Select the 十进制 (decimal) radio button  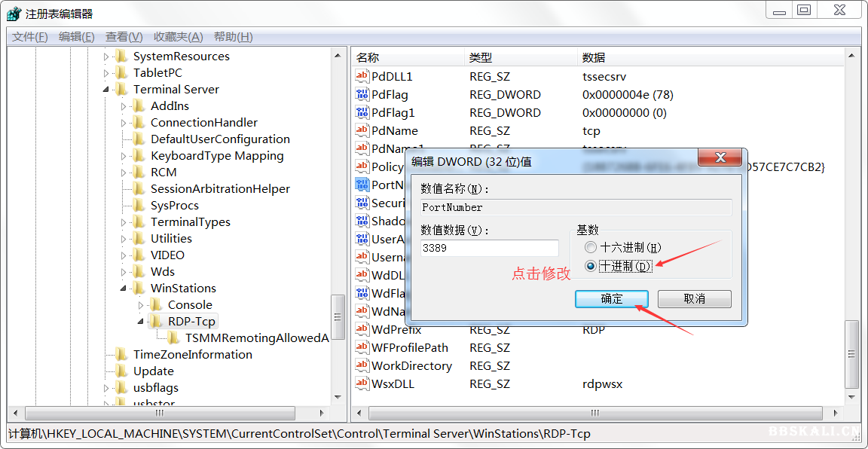(x=591, y=266)
